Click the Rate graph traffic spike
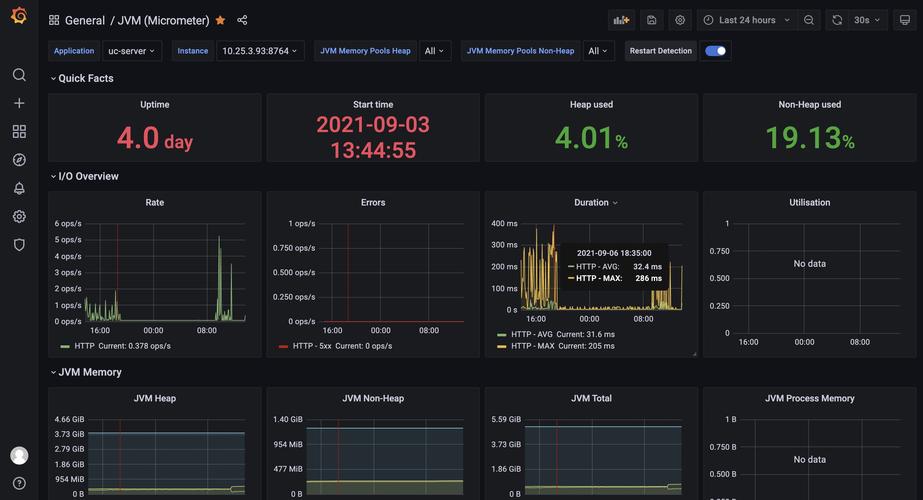The height and width of the screenshot is (500, 923). click(x=220, y=277)
